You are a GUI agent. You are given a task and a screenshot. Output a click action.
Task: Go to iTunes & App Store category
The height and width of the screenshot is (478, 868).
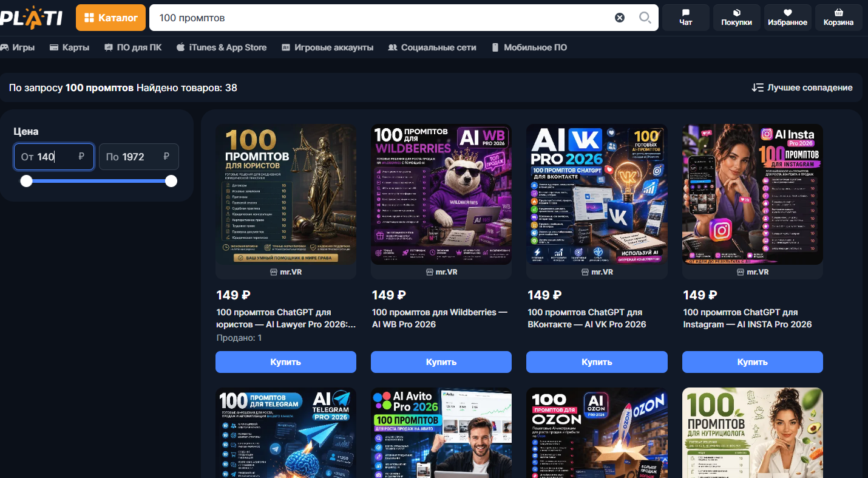click(x=222, y=47)
